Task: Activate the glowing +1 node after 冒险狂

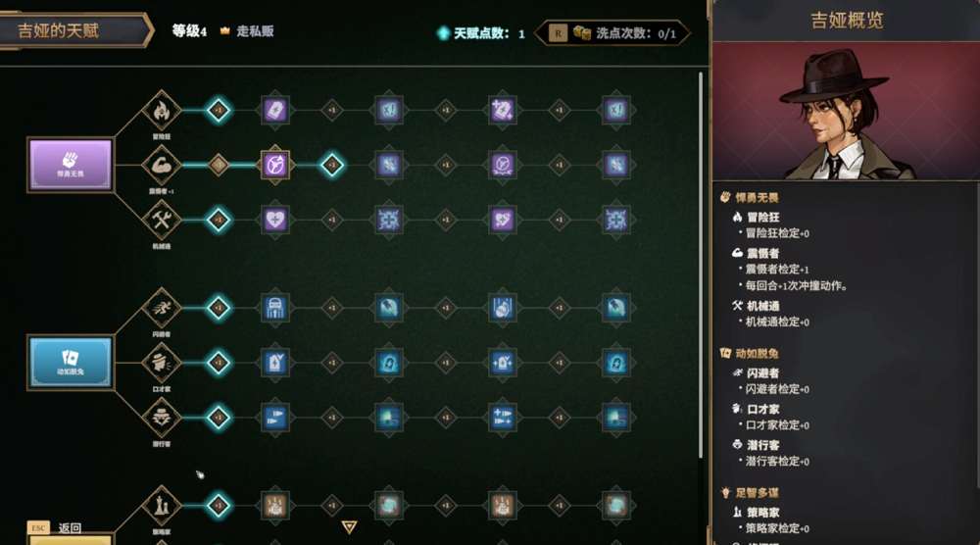Action: coord(219,111)
